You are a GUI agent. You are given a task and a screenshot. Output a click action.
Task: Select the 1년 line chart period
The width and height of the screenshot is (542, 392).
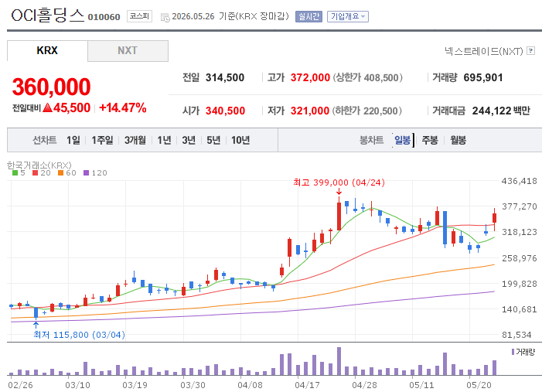coord(164,140)
